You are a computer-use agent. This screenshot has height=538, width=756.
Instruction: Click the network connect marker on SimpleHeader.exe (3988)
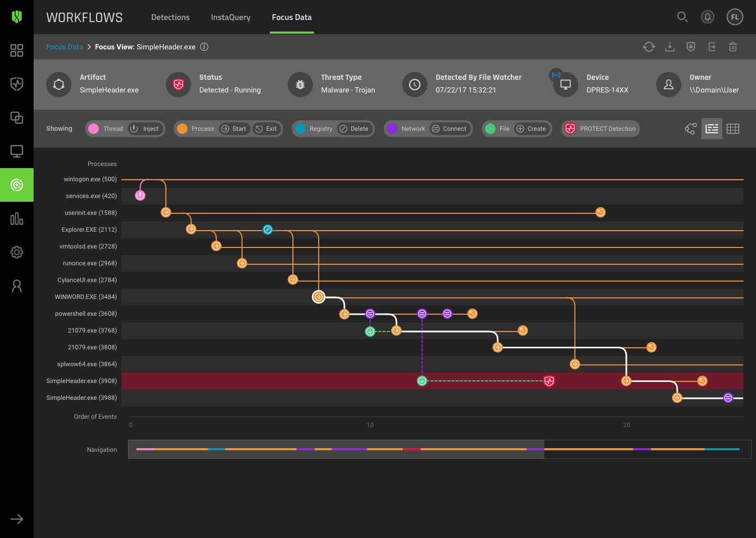tap(728, 398)
